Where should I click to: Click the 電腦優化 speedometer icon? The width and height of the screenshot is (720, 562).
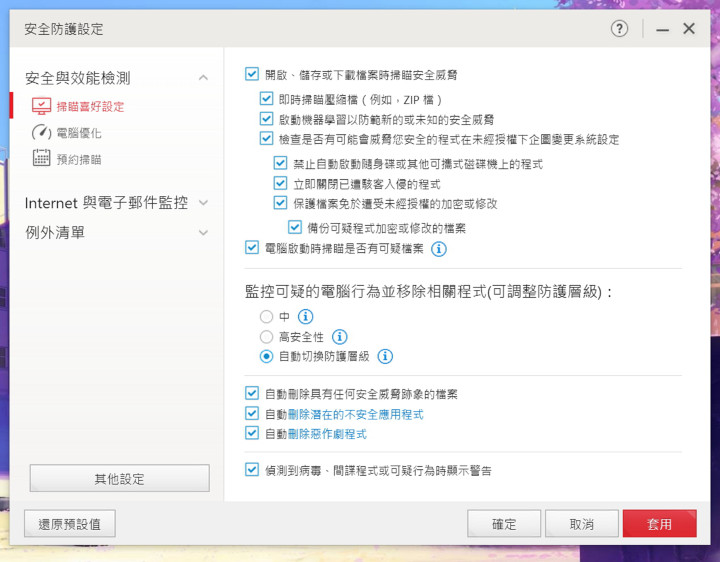pyautogui.click(x=41, y=132)
